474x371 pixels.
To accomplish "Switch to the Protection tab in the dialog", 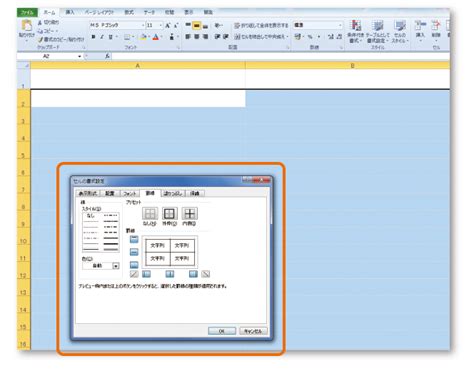I will (x=194, y=193).
